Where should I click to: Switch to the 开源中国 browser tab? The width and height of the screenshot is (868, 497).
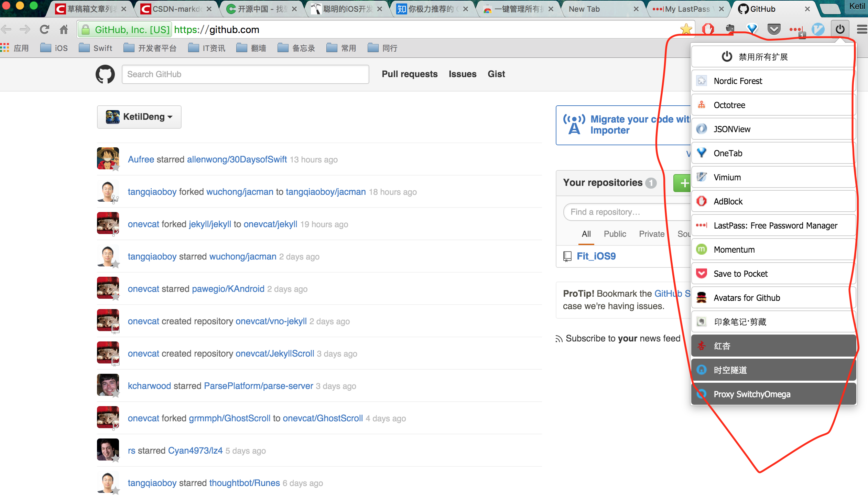pos(261,9)
